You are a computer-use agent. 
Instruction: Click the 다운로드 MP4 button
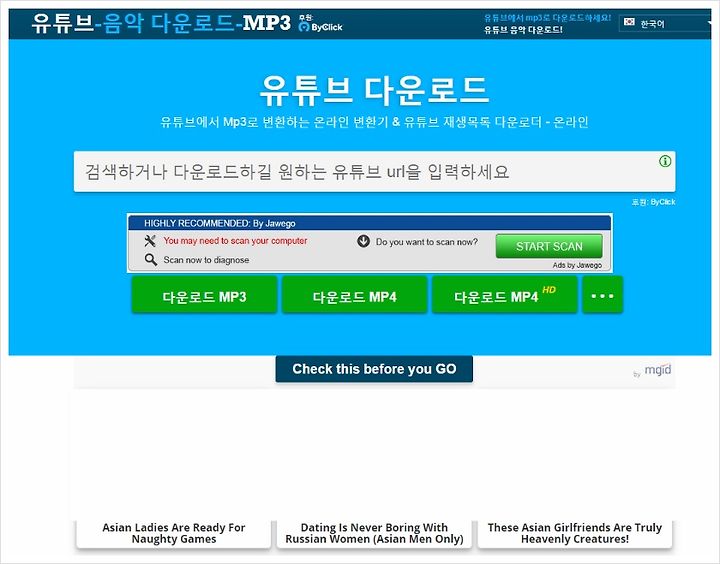(x=354, y=296)
